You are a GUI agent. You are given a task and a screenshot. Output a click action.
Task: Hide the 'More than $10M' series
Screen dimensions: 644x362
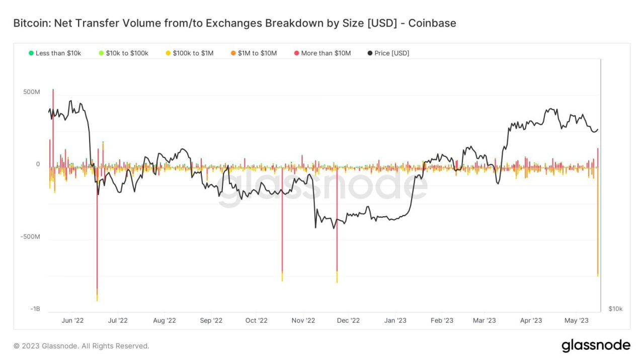point(322,53)
